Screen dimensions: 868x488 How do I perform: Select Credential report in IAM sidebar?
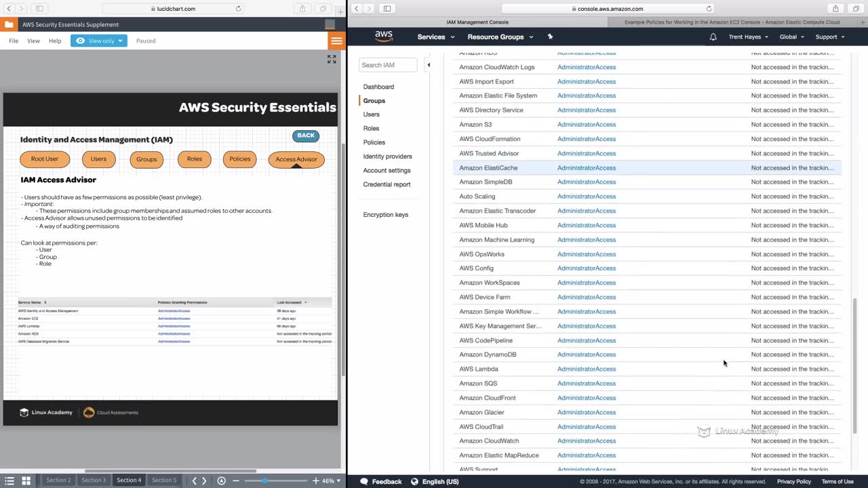pos(387,184)
